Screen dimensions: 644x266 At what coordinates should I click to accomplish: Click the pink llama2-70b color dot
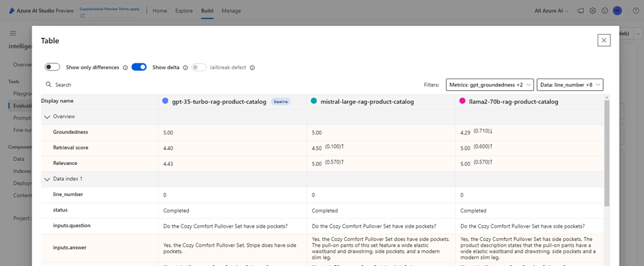tap(463, 101)
